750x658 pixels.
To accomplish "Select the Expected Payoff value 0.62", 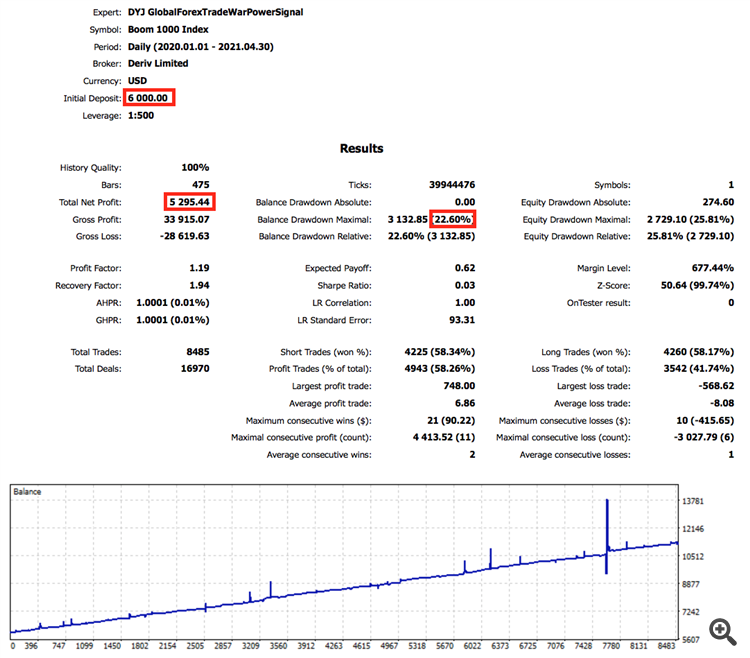I will point(465,268).
